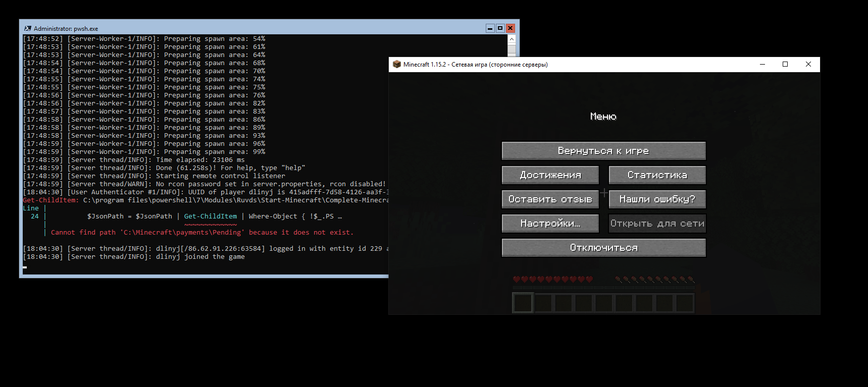The width and height of the screenshot is (868, 387).
Task: Minimize the pwsh.exe console window
Action: pyautogui.click(x=490, y=28)
